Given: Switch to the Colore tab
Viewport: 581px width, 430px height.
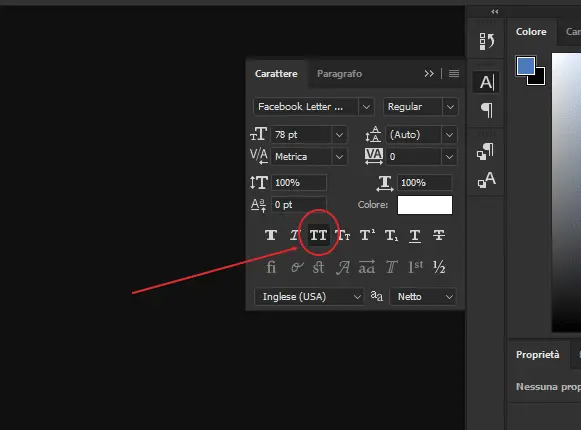Looking at the screenshot, I should (x=531, y=32).
